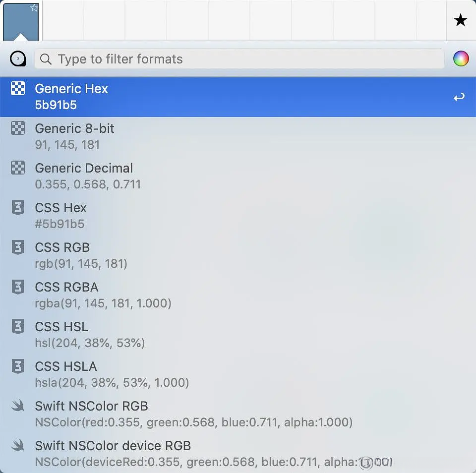The width and height of the screenshot is (476, 473).
Task: Select the CSS Hex format
Action: pos(238,216)
